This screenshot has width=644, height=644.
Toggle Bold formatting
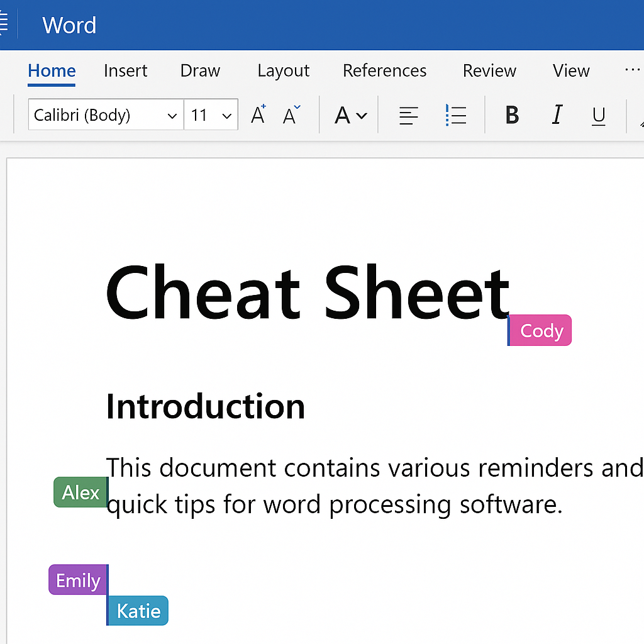[512, 114]
